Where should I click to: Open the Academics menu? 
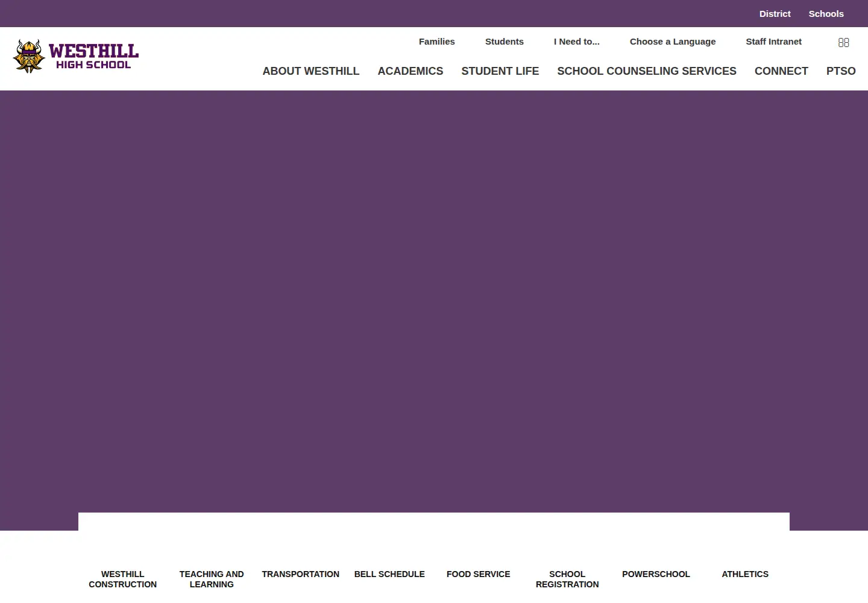tap(410, 71)
